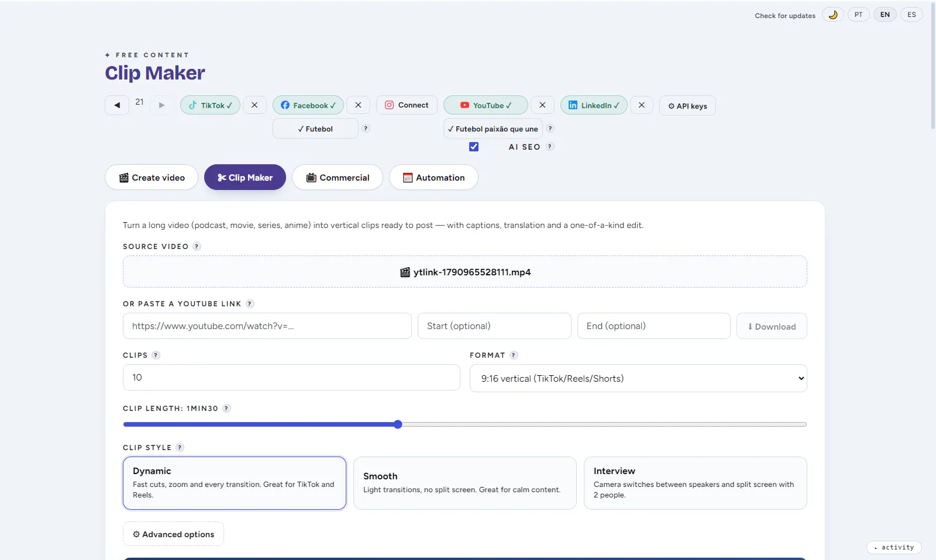Open Futebol page selector
The width and height of the screenshot is (936, 560).
(x=315, y=129)
